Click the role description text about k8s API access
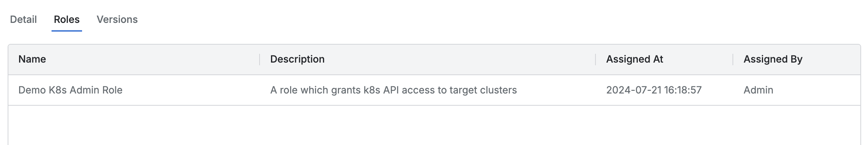This screenshot has height=145, width=868. [x=394, y=90]
